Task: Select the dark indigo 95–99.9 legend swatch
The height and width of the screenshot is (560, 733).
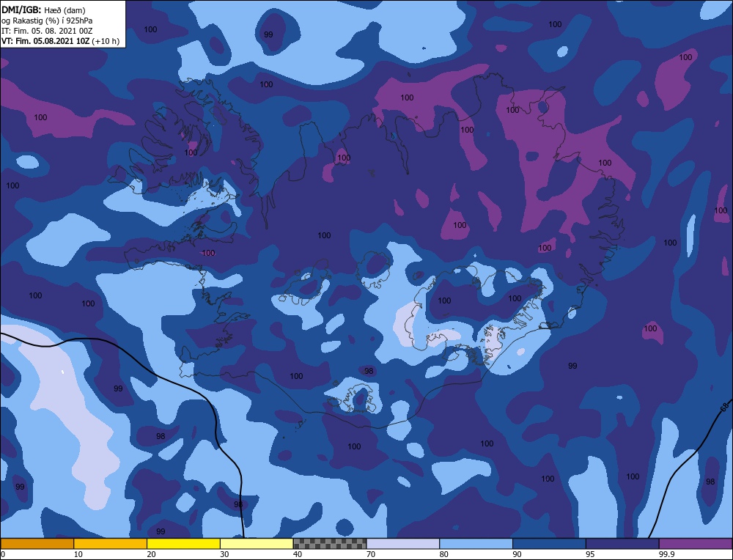Action: pos(622,543)
